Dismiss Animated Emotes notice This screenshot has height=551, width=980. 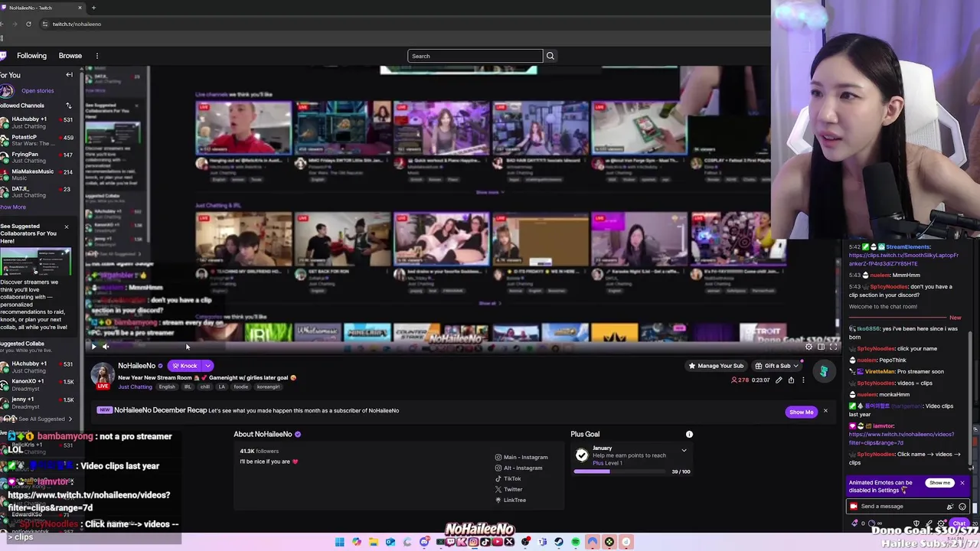tap(962, 483)
